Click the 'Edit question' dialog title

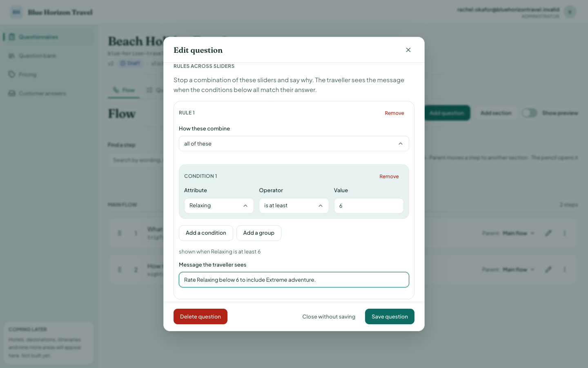[198, 50]
